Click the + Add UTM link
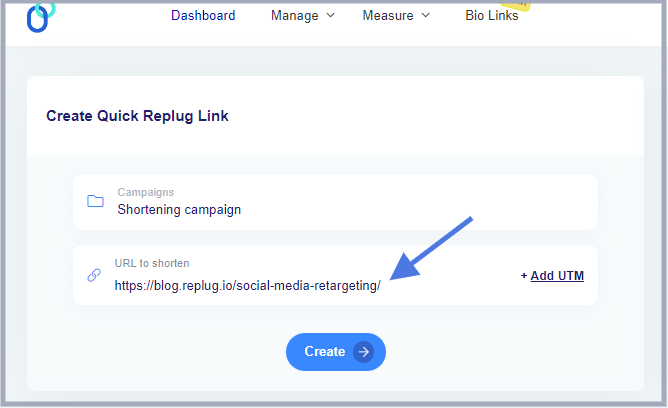Viewport: 668px width, 408px height. [552, 276]
